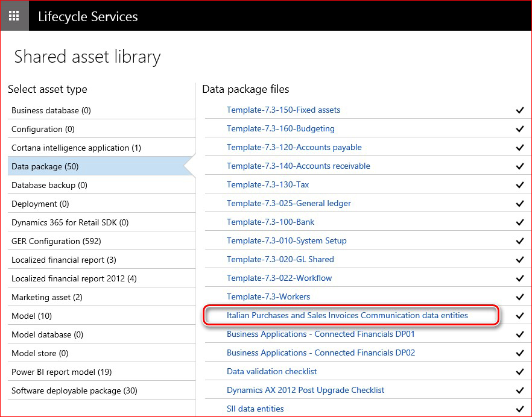Open Template-7.3-150-Fixed assets package
Image resolution: width=532 pixels, height=417 pixels.
283,110
